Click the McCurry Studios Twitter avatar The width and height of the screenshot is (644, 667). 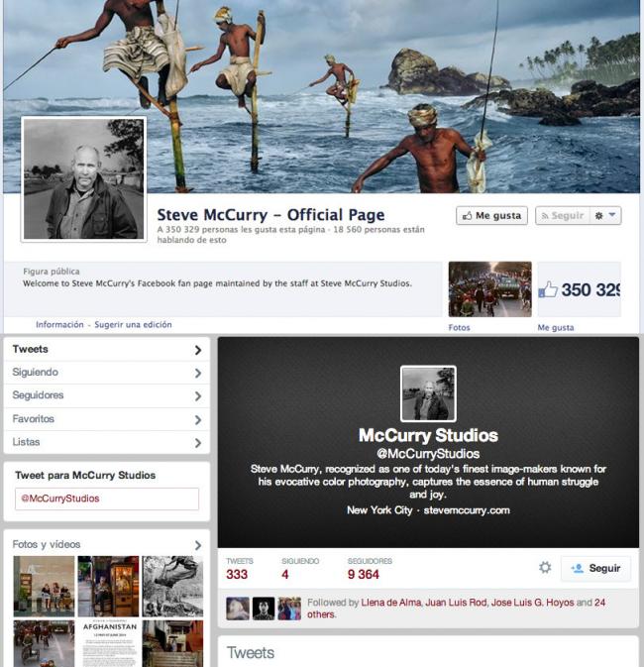coord(428,393)
